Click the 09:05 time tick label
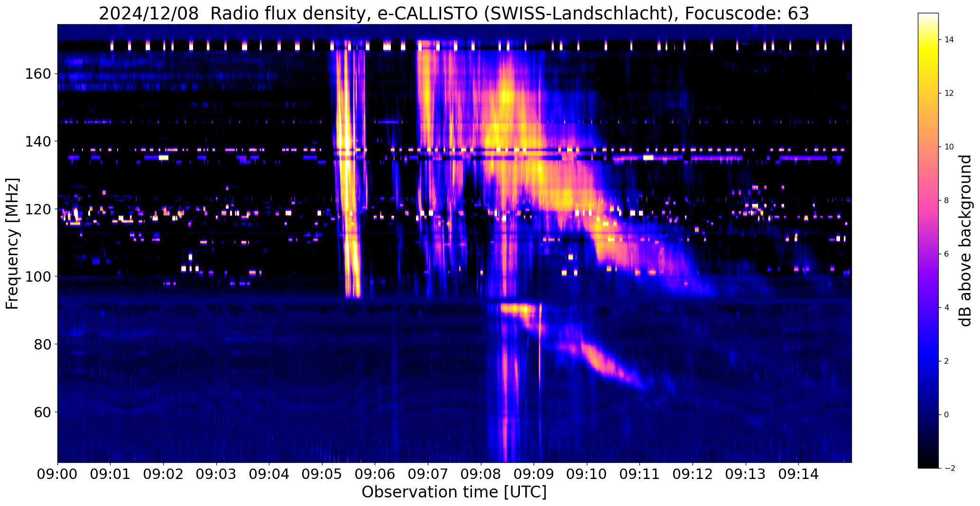 (x=322, y=474)
